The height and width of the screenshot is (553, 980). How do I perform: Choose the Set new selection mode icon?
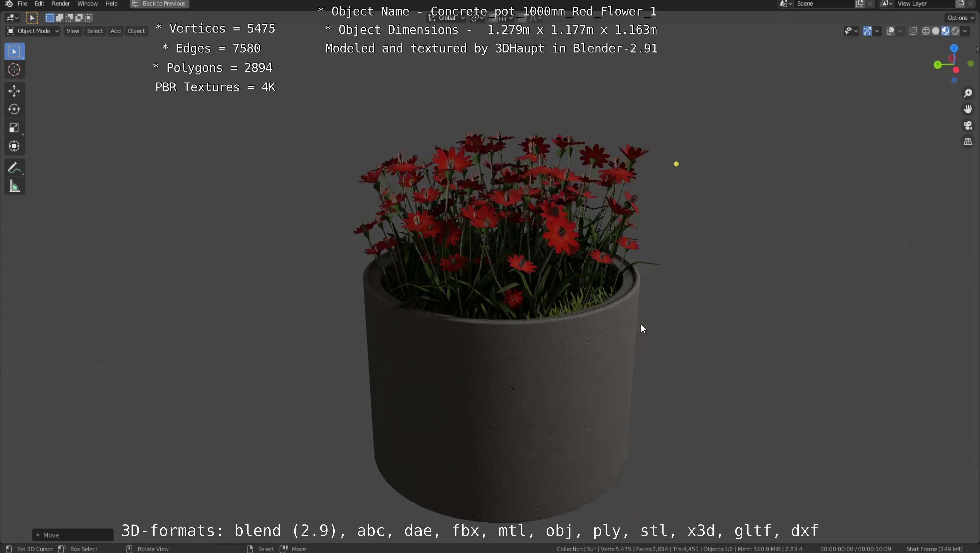[x=50, y=18]
